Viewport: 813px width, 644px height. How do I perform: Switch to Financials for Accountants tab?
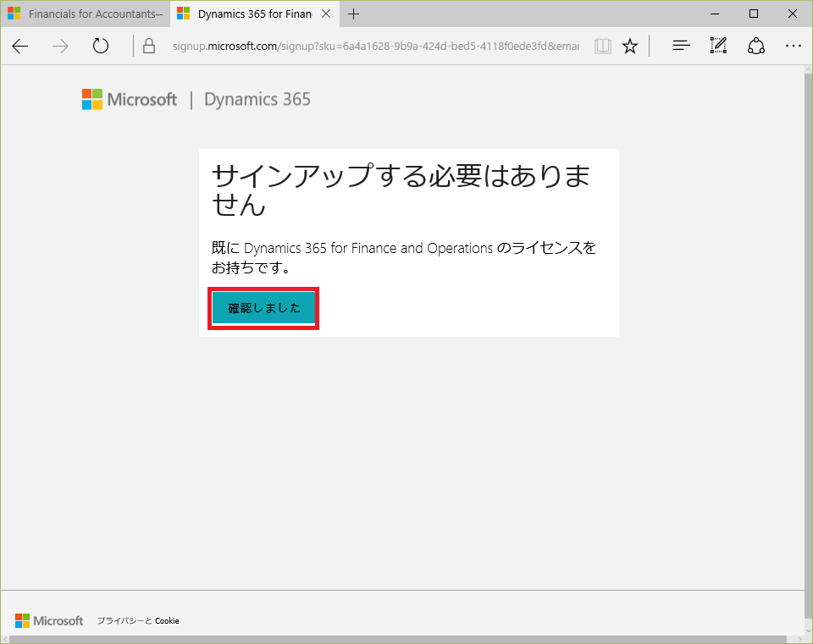pyautogui.click(x=86, y=14)
